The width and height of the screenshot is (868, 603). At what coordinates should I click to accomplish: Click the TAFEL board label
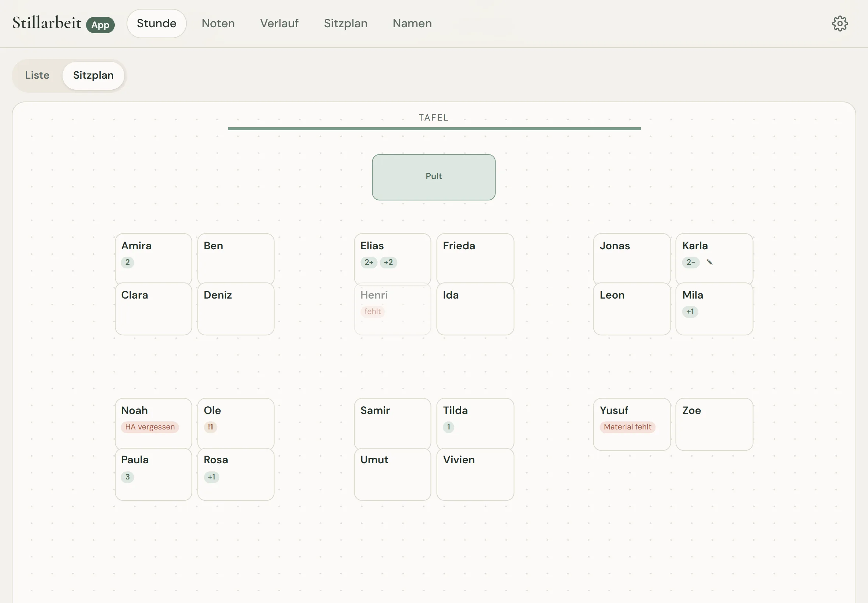click(433, 118)
